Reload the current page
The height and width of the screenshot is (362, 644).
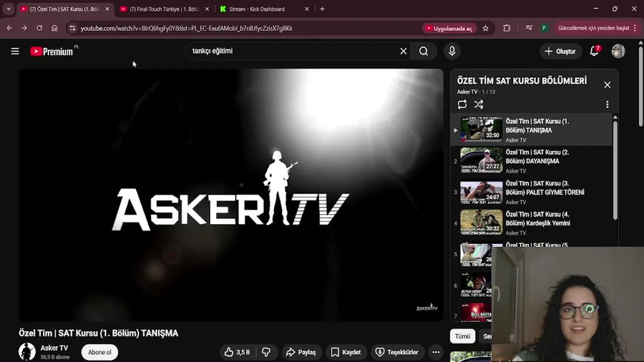coord(39,28)
